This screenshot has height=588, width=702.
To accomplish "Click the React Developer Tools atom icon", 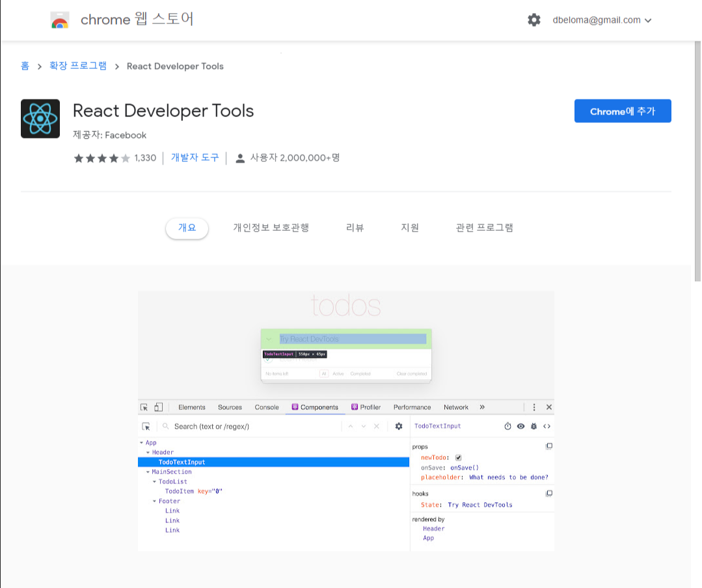I will point(40,118).
